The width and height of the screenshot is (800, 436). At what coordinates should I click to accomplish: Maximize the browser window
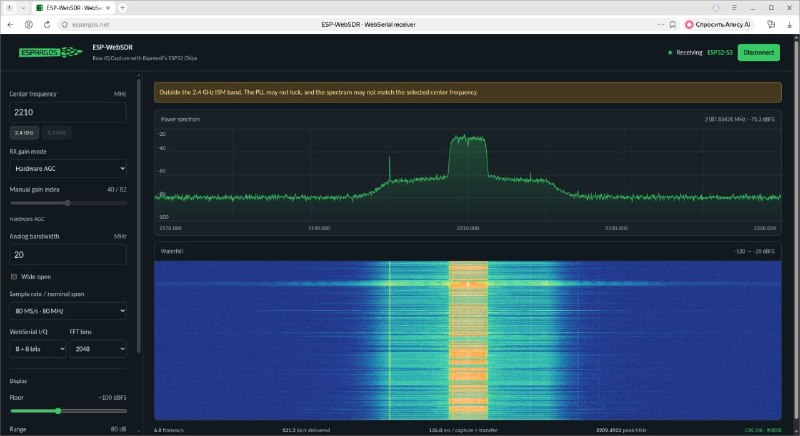[x=771, y=8]
